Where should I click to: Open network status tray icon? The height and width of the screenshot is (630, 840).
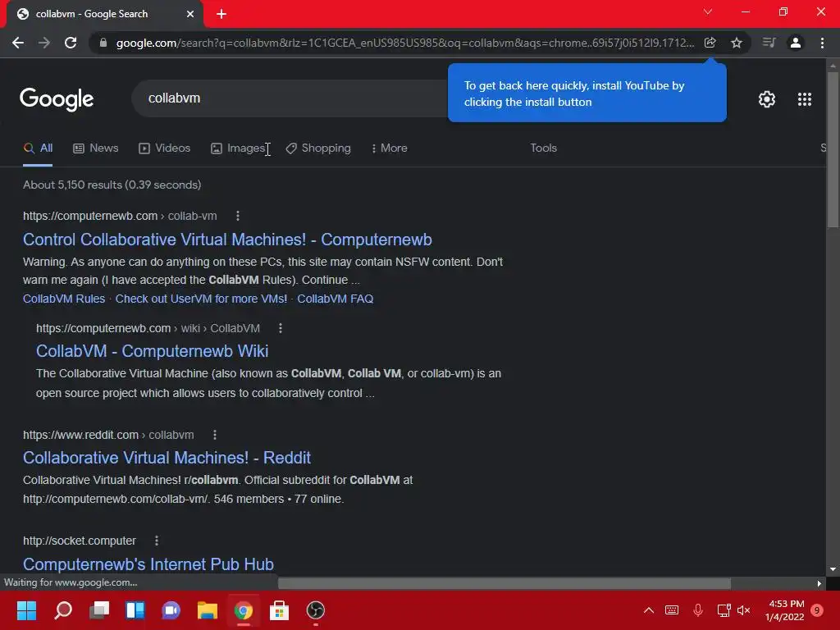pyautogui.click(x=724, y=610)
